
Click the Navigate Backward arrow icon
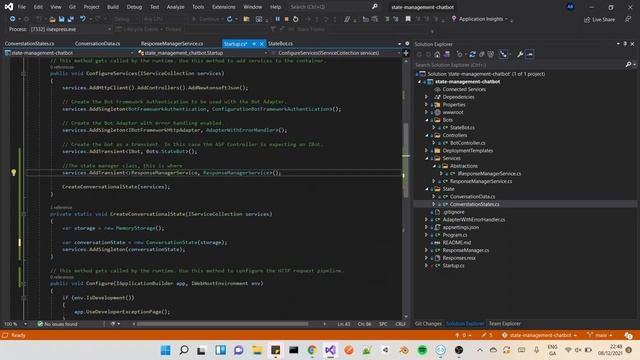pyautogui.click(x=13, y=19)
